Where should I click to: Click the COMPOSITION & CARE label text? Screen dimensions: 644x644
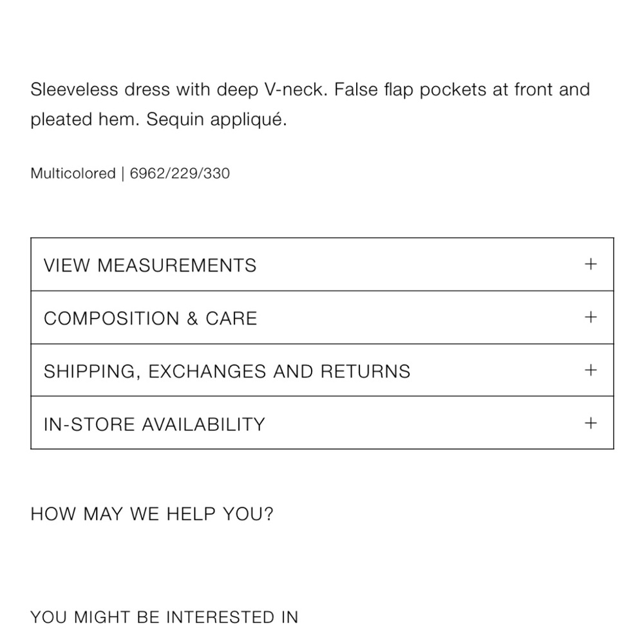(150, 318)
